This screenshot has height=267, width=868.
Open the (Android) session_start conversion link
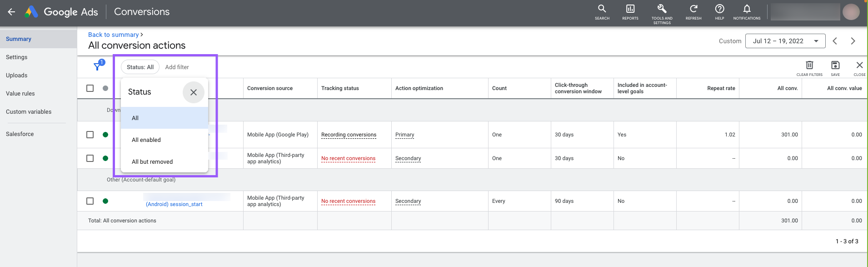174,204
